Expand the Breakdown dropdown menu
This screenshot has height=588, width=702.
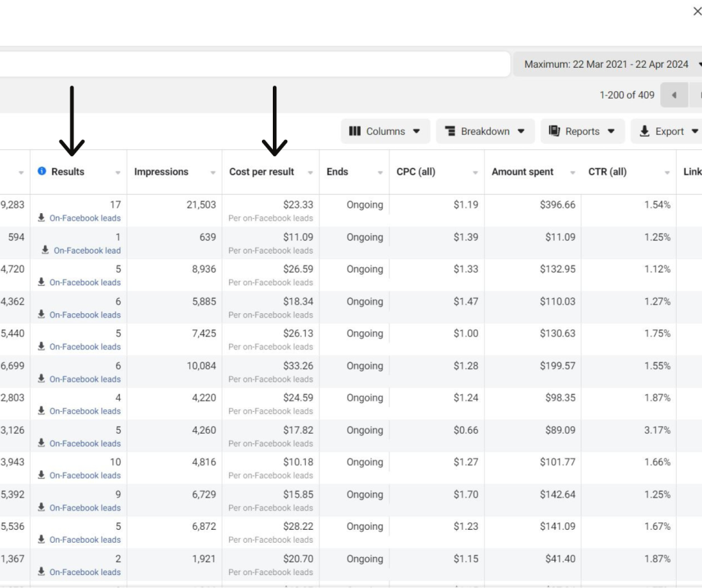pyautogui.click(x=521, y=132)
